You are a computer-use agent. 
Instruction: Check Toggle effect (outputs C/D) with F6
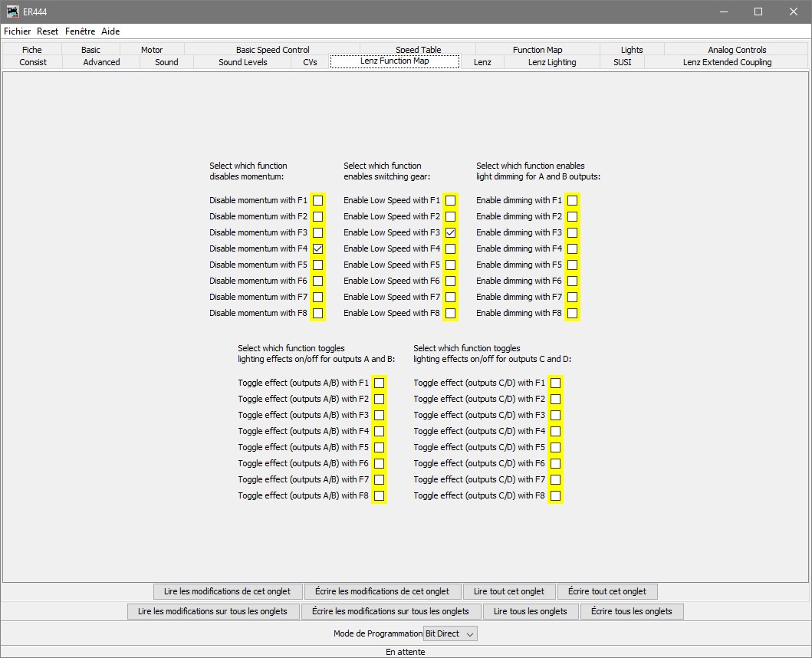(555, 463)
